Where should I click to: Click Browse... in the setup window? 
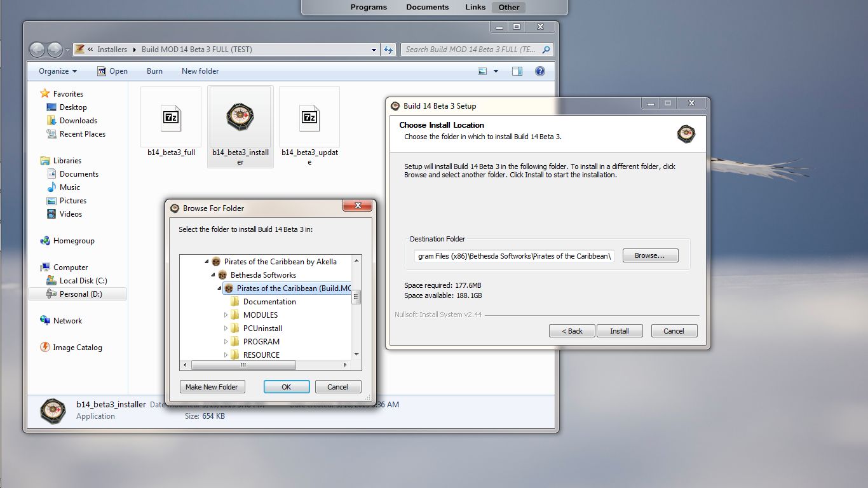click(650, 255)
